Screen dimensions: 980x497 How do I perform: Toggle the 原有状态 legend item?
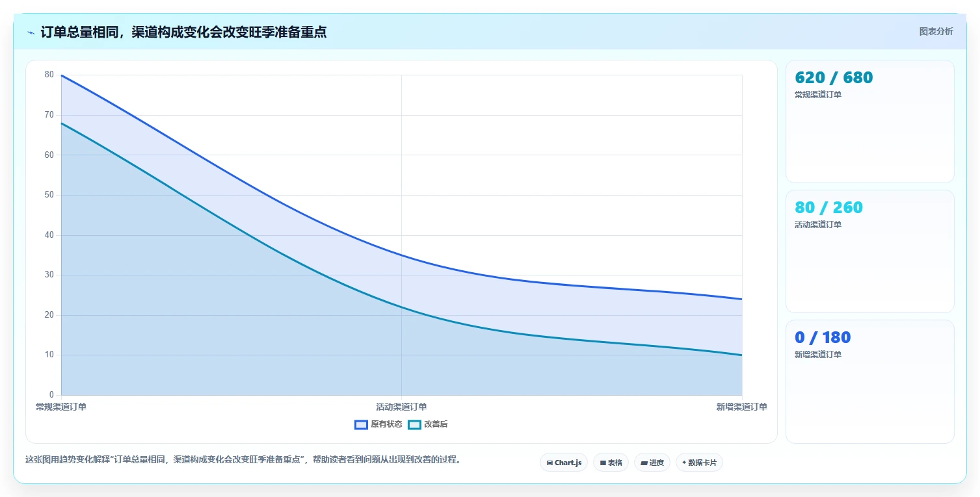(378, 424)
